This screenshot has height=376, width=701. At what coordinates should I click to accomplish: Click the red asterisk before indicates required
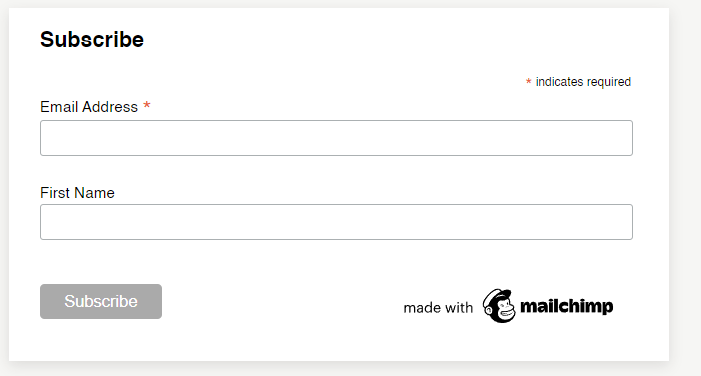(x=528, y=81)
